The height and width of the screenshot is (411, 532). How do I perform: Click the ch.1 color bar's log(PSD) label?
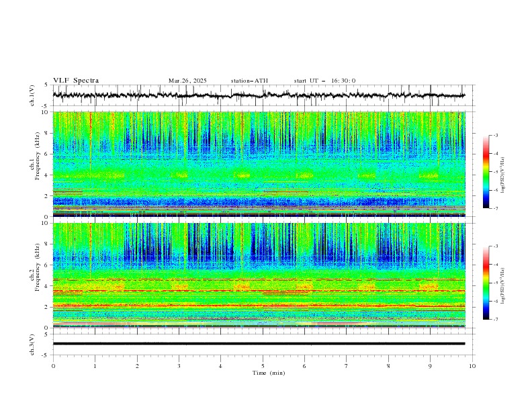503,175
